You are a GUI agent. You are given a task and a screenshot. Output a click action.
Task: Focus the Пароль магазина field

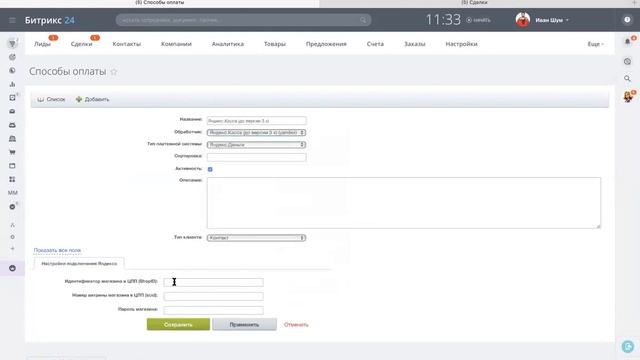(213, 310)
